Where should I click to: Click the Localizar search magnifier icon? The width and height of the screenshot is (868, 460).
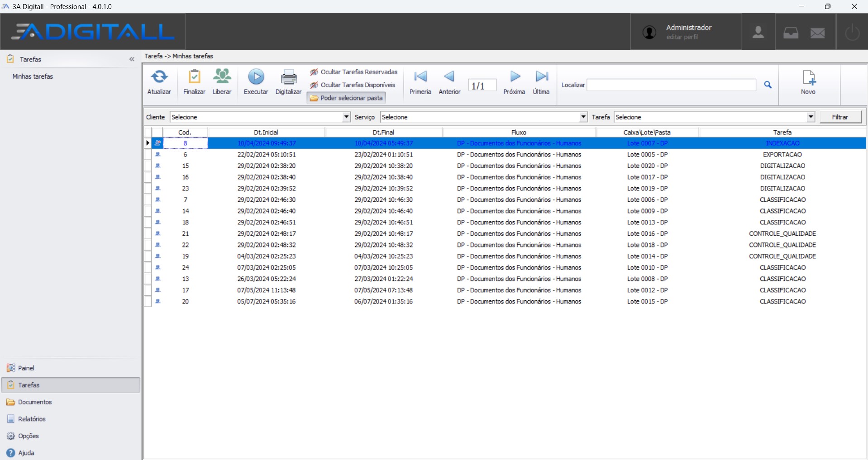pyautogui.click(x=768, y=85)
